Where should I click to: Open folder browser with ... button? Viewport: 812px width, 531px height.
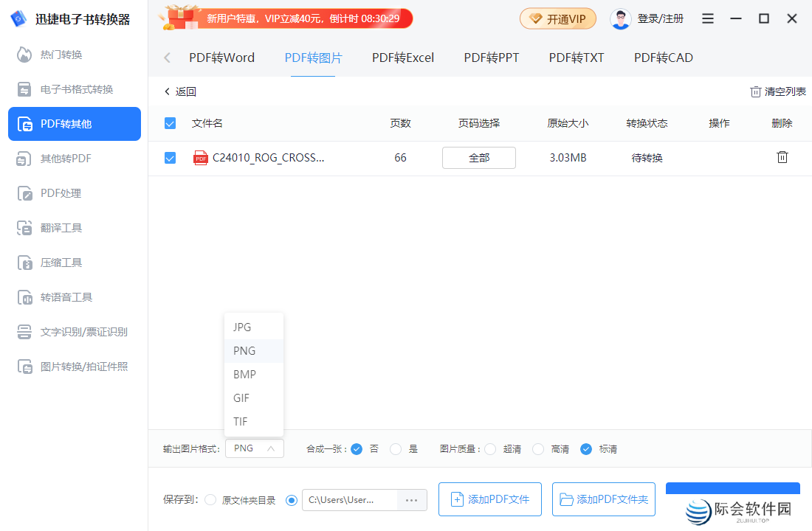(411, 499)
